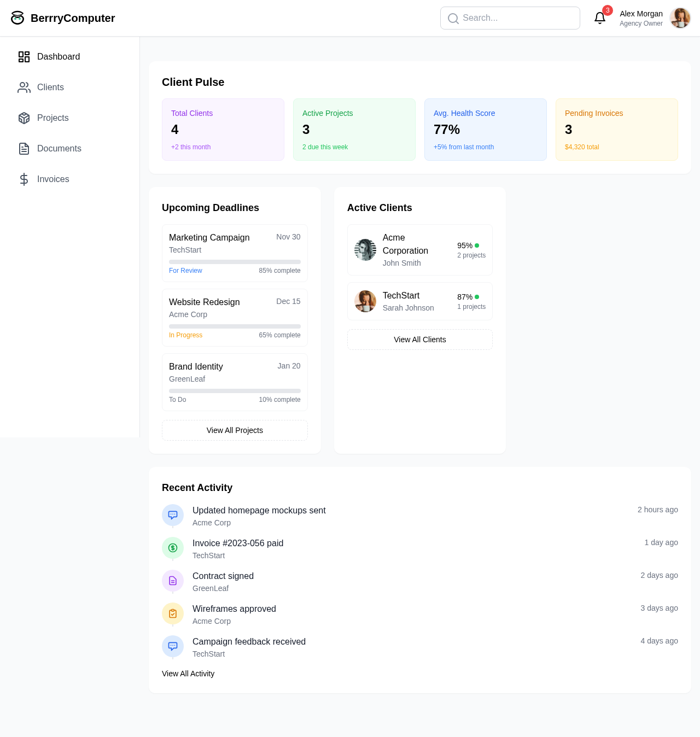Open the Dashboard section via its grid icon
The width and height of the screenshot is (700, 737).
point(24,56)
